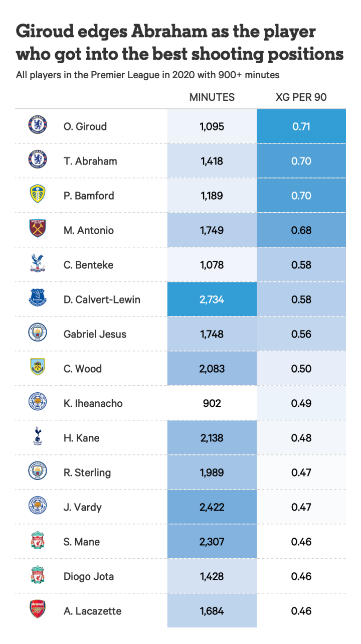Select the West Ham crest beside M. Antonio
Screen dimensions: 361x644
(x=38, y=229)
